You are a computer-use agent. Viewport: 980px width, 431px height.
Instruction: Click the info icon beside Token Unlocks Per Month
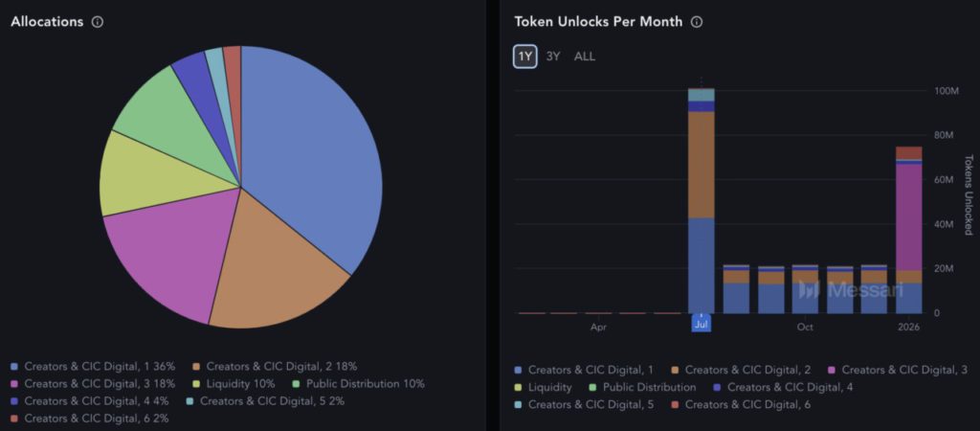(697, 22)
